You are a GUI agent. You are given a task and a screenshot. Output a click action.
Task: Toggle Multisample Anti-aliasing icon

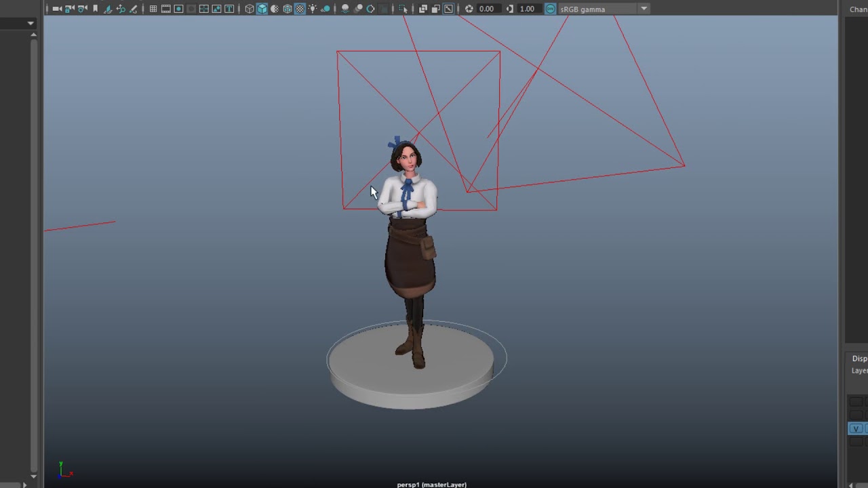371,9
